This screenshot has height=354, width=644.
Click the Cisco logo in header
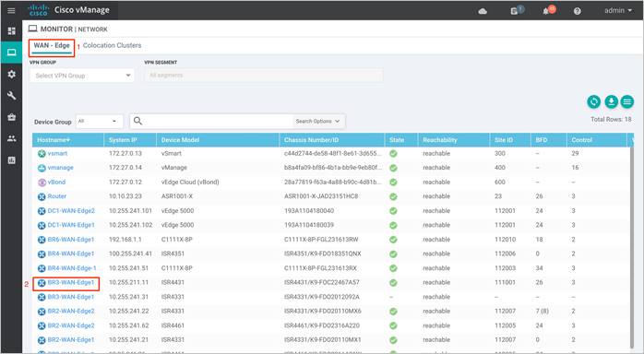tap(38, 10)
